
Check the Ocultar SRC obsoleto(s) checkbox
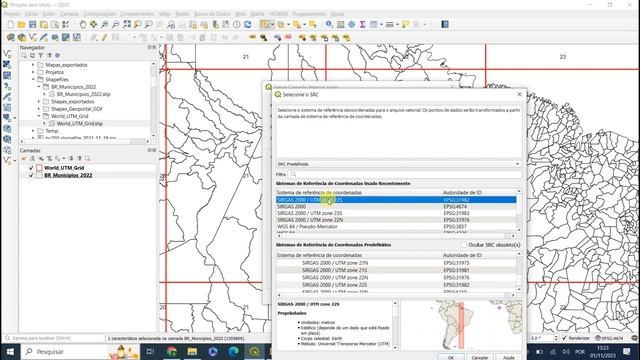464,245
